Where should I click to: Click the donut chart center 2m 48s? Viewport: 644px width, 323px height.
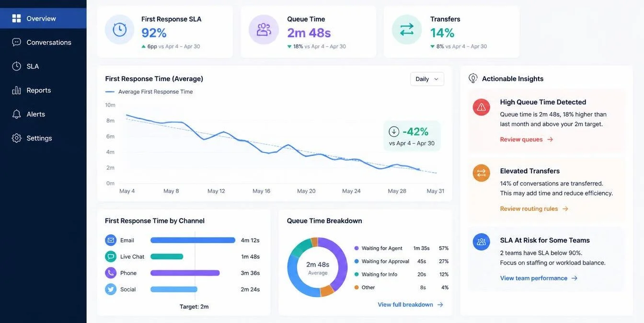[318, 265]
